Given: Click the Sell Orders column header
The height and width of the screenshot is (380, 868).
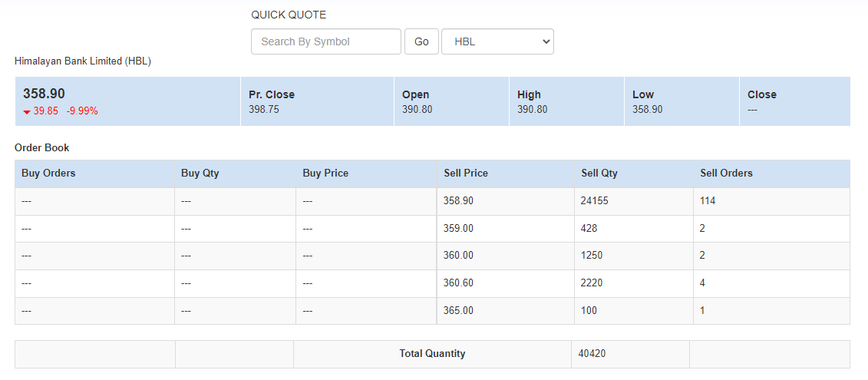Looking at the screenshot, I should [726, 173].
